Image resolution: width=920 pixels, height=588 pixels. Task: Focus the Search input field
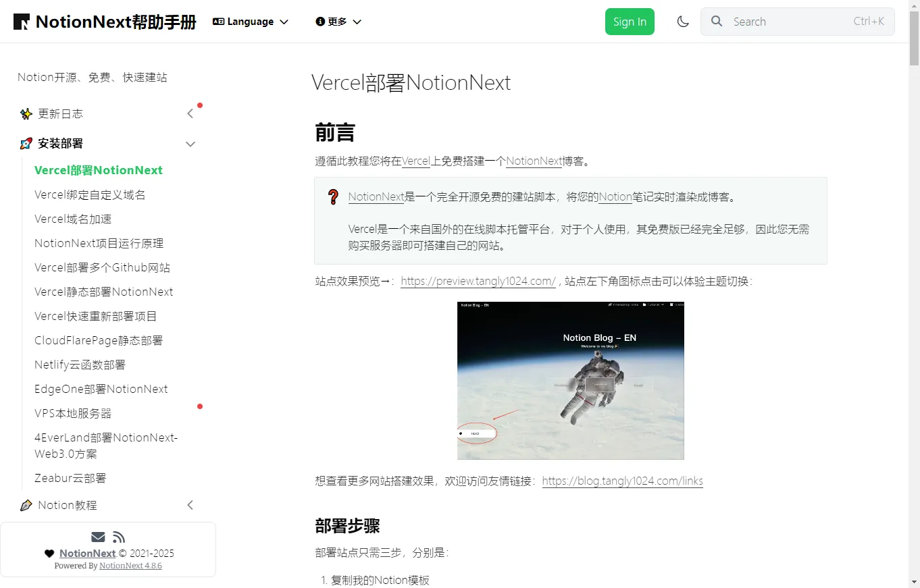tap(798, 22)
